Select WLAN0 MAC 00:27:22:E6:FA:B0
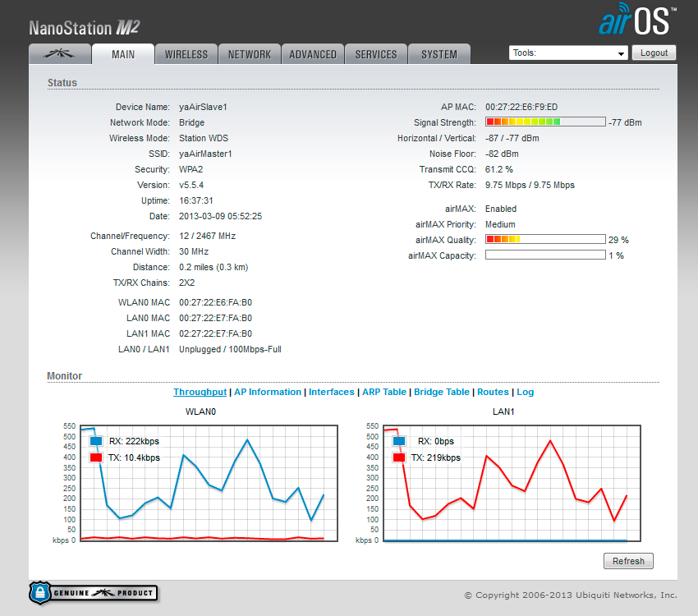The width and height of the screenshot is (698, 616). [x=215, y=302]
